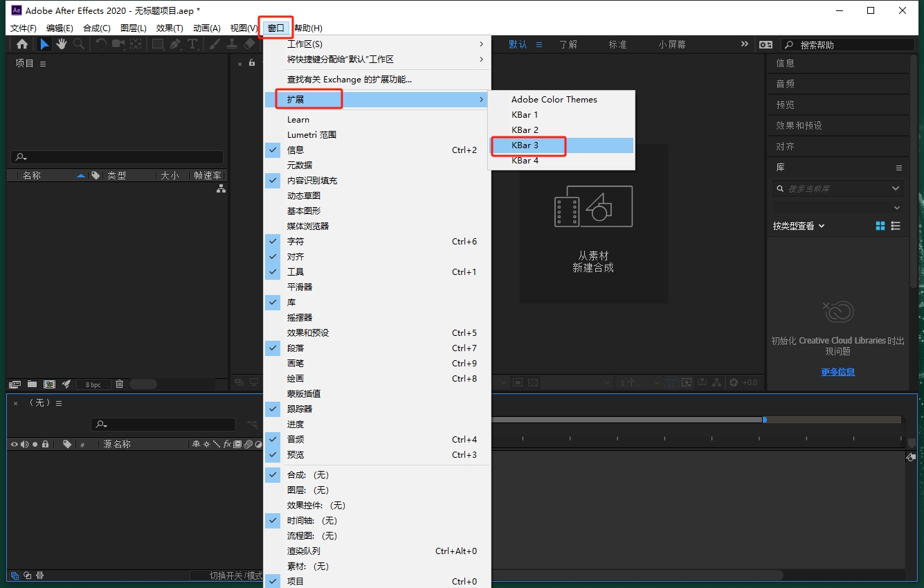The image size is (924, 588).
Task: Create a new composition from Project panel
Action: [50, 384]
